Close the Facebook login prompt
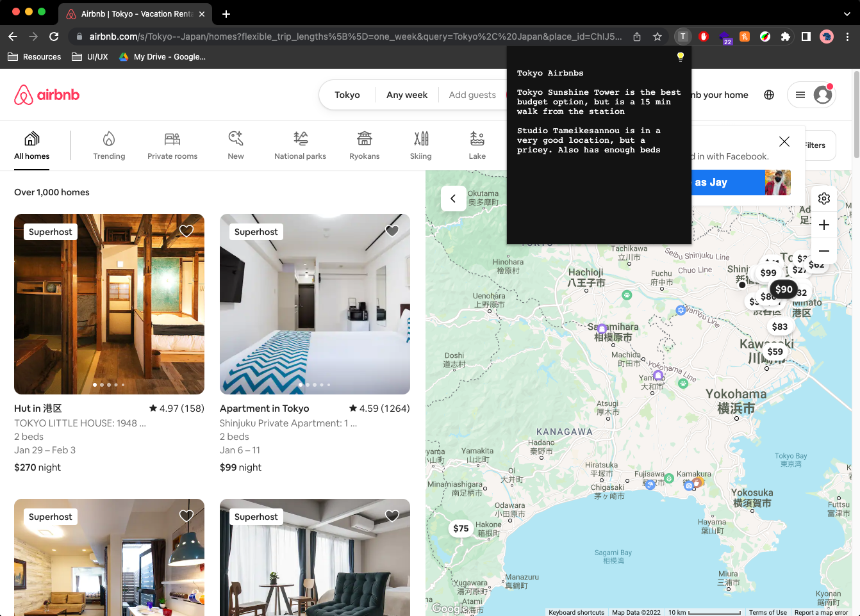 [784, 142]
